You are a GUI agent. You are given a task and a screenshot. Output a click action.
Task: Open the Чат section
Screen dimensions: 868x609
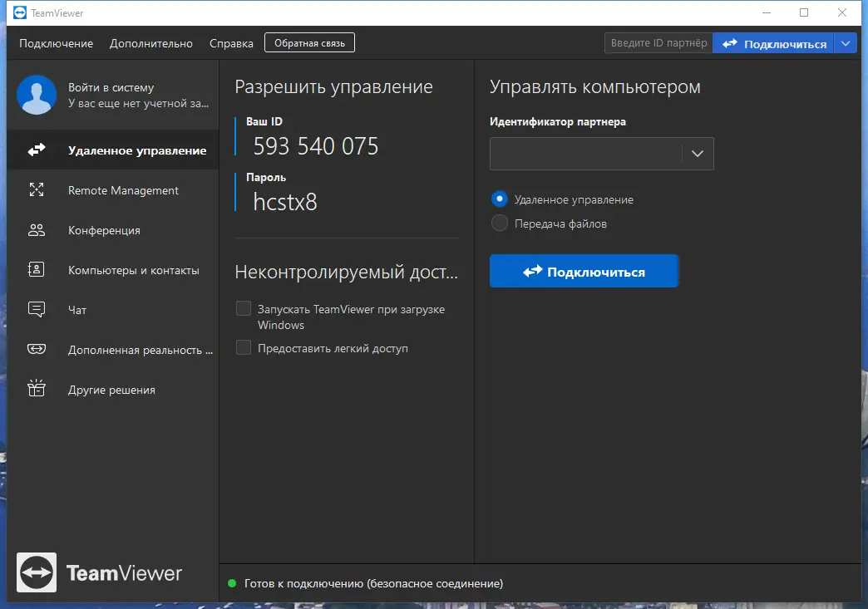click(37, 309)
